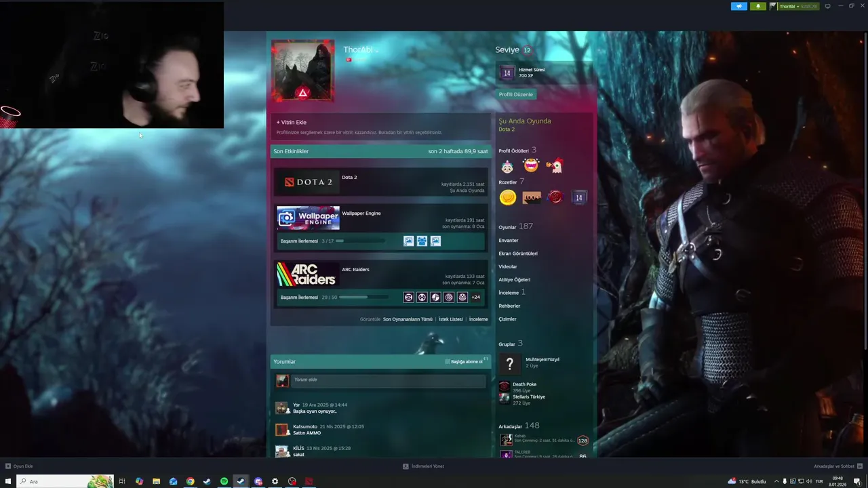Open the Arkadaşlar 148 friends link
The image size is (868, 488).
519,426
